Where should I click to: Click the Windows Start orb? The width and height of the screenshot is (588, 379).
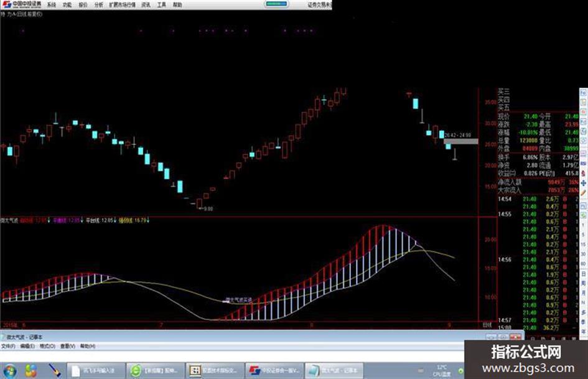pos(9,371)
